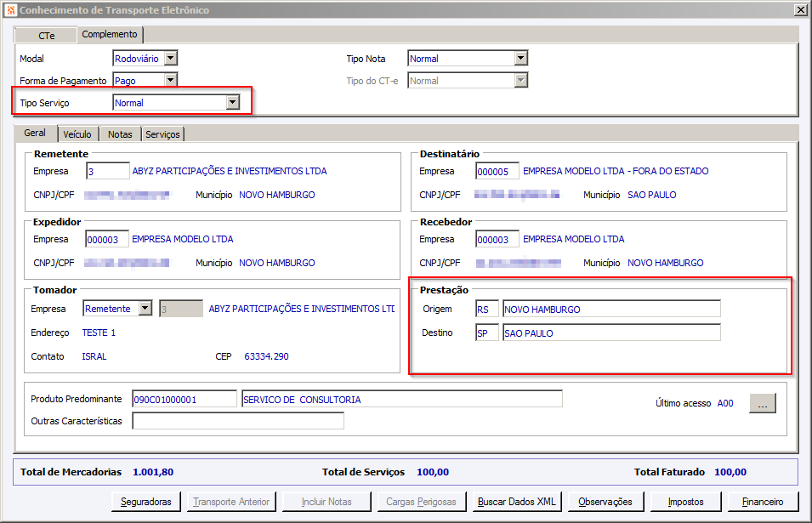Click the Destino city field SAO PAULO
This screenshot has height=523, width=812.
[611, 333]
